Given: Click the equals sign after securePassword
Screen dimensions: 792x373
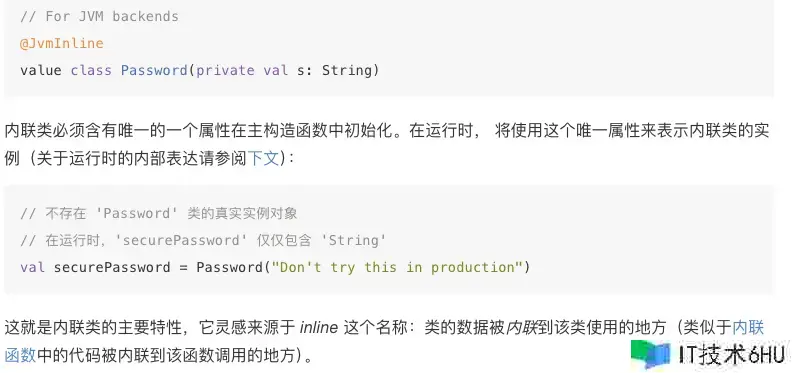Looking at the screenshot, I should pos(183,267).
